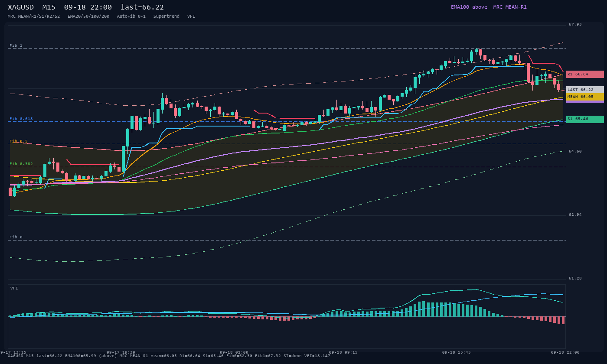Click the 61.28 price axis value
607x364 pixels.
click(575, 278)
